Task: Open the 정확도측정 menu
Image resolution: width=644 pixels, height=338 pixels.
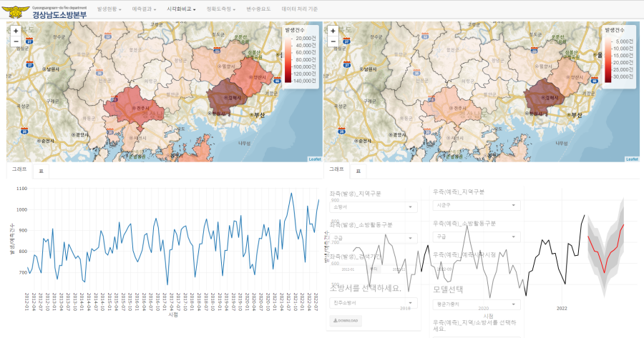Action: (220, 9)
